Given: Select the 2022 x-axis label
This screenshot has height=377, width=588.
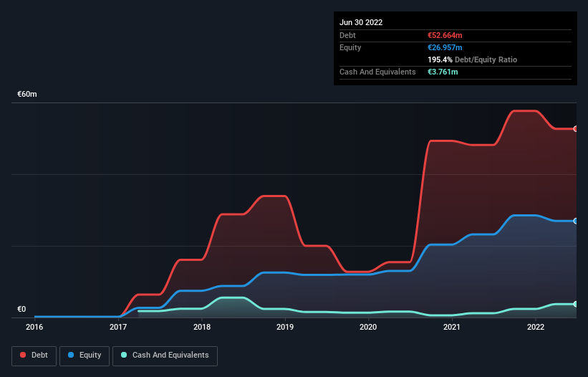Looking at the screenshot, I should click(x=536, y=327).
